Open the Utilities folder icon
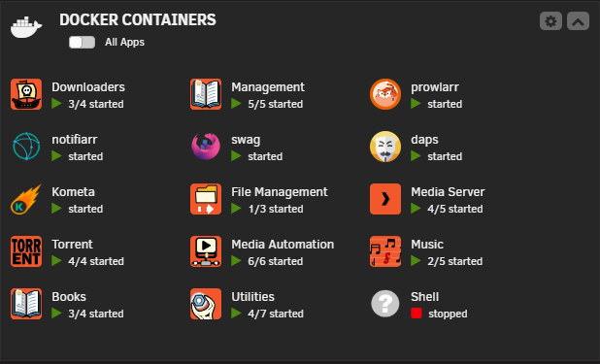 coord(206,304)
